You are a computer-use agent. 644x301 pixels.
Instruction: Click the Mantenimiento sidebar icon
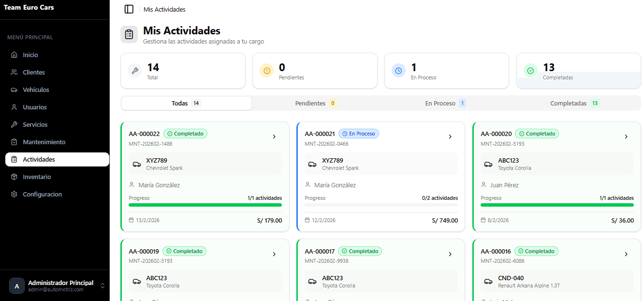(14, 142)
